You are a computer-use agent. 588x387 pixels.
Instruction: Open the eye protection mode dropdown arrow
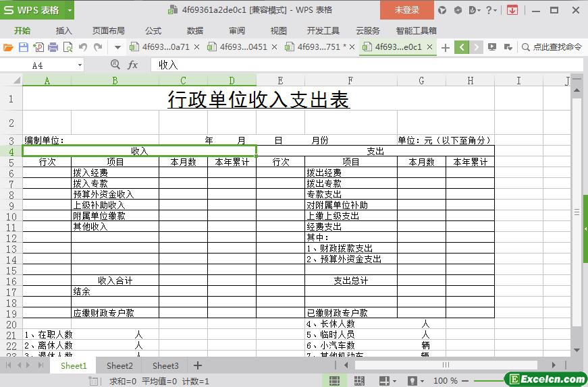423,382
